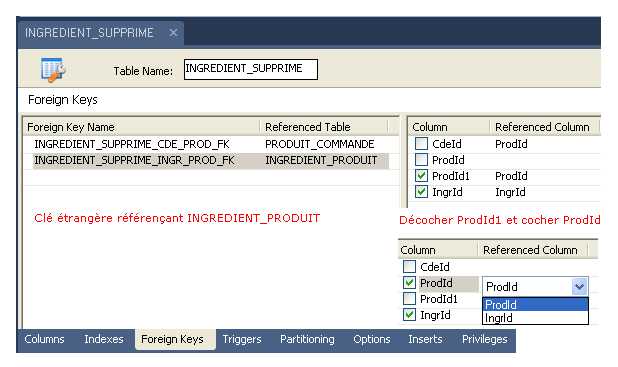
Task: Uncheck IngrId checkbox in lower column list
Action: pos(410,315)
